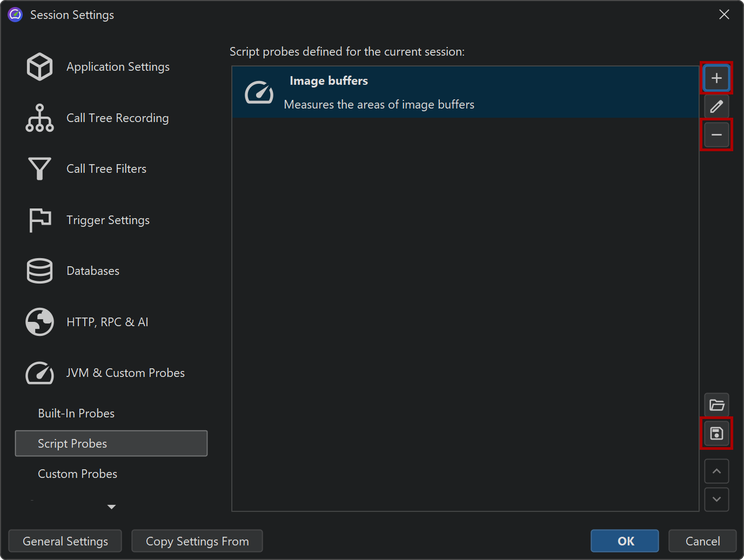Click the Call Tree Recording tree icon
Screen dimensions: 744x560
[x=39, y=118]
